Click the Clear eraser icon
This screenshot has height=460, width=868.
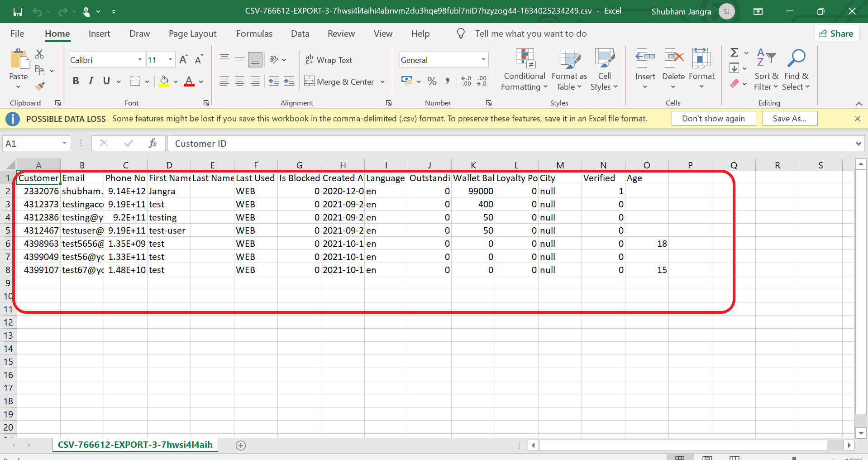point(734,84)
